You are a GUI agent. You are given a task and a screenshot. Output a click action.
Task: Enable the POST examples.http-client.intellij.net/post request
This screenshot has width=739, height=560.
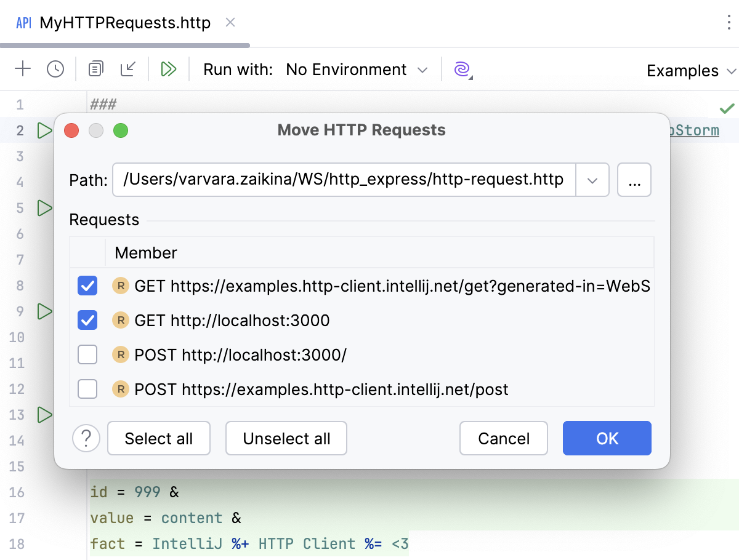[x=87, y=389]
